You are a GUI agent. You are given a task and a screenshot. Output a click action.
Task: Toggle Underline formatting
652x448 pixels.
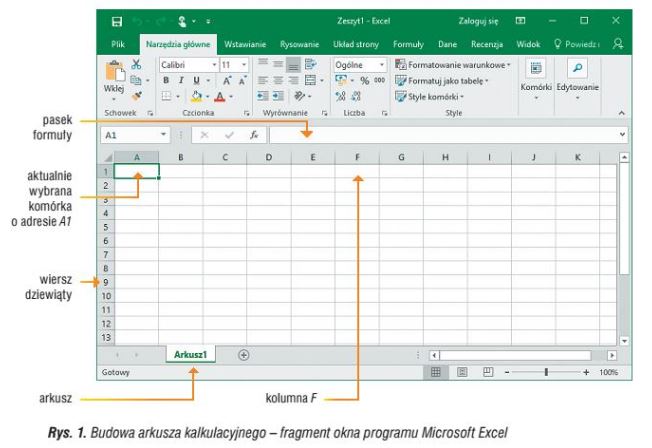[196, 81]
